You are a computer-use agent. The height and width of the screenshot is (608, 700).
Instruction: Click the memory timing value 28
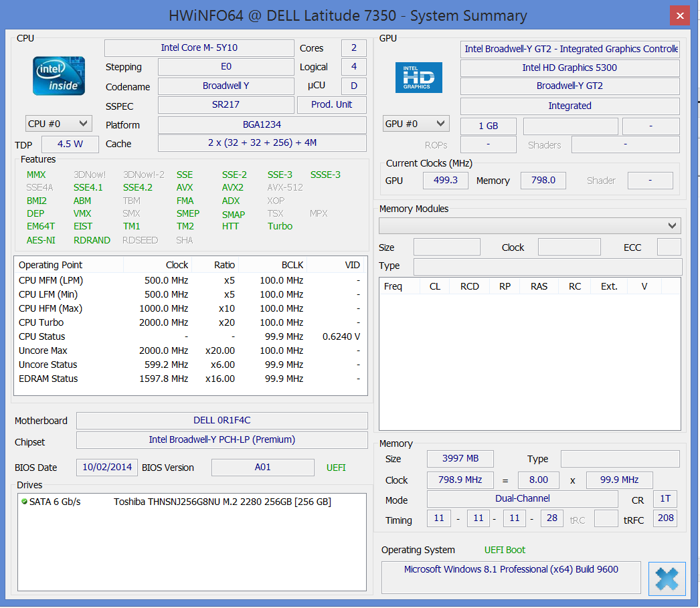click(552, 518)
